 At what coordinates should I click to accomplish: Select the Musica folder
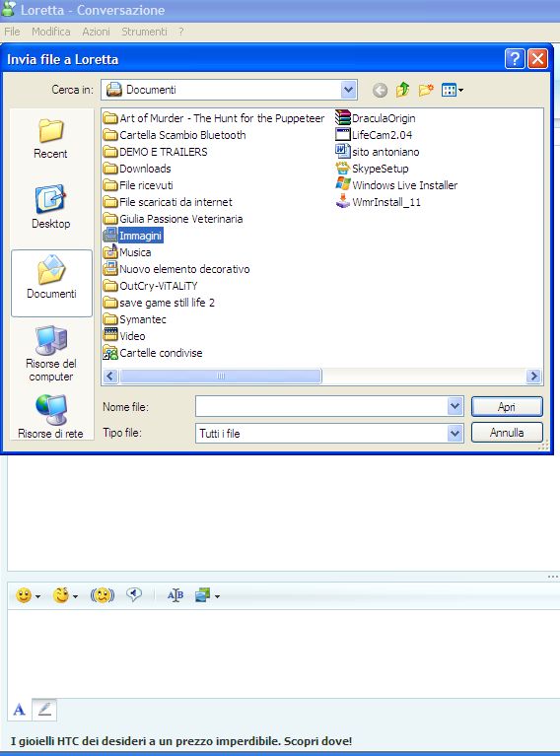[127, 252]
